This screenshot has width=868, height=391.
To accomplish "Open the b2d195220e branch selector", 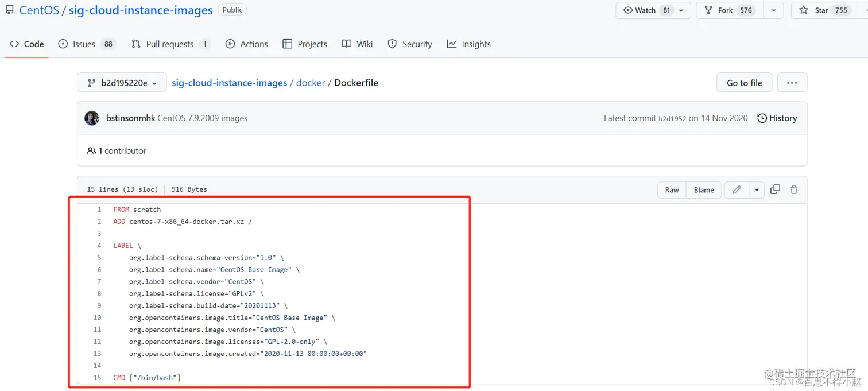I will click(122, 83).
